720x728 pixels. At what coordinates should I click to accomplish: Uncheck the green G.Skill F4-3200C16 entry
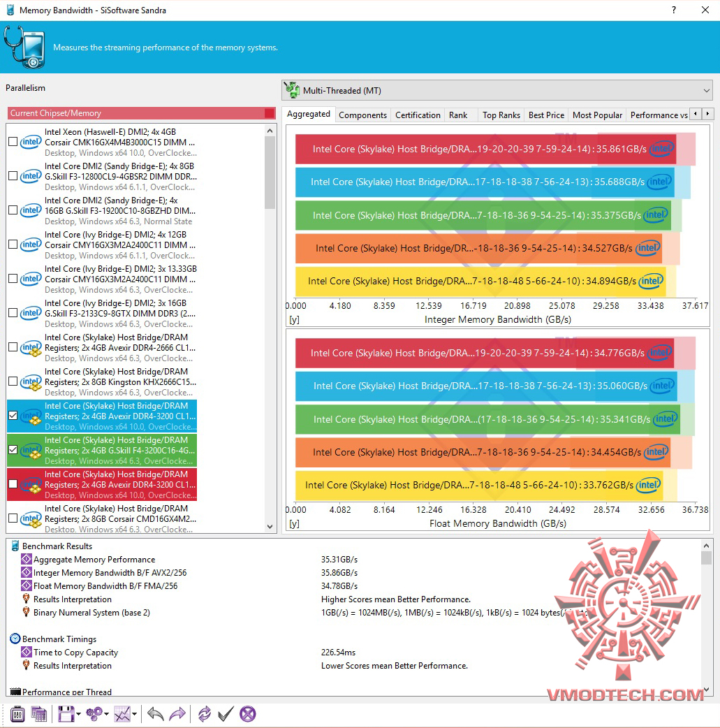(13, 450)
